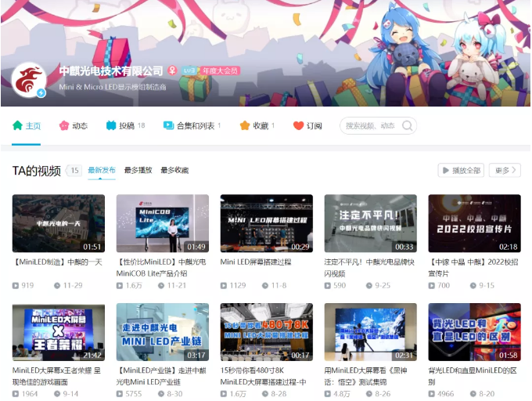Open the 收藏 favorites tab
Screen dimensions: 532x401
coord(257,126)
